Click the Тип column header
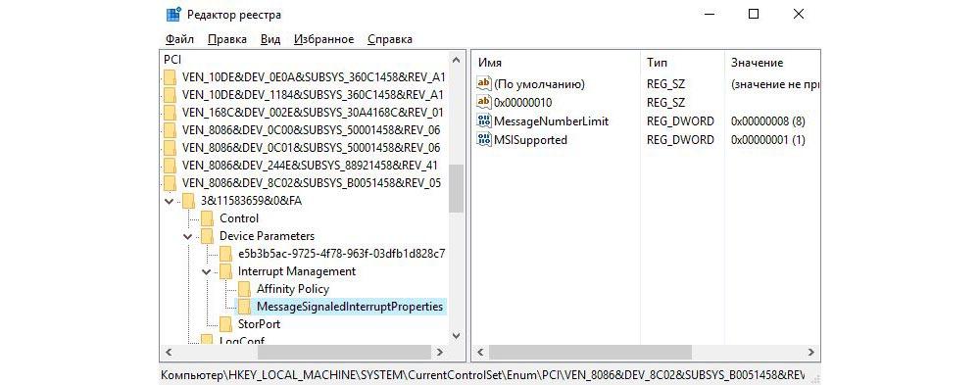The height and width of the screenshot is (385, 980). click(682, 63)
